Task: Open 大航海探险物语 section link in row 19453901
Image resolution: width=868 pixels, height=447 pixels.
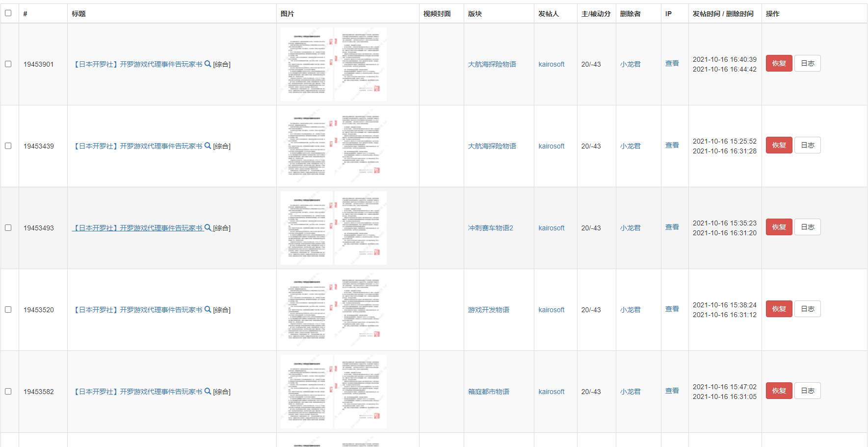Action: pyautogui.click(x=492, y=64)
